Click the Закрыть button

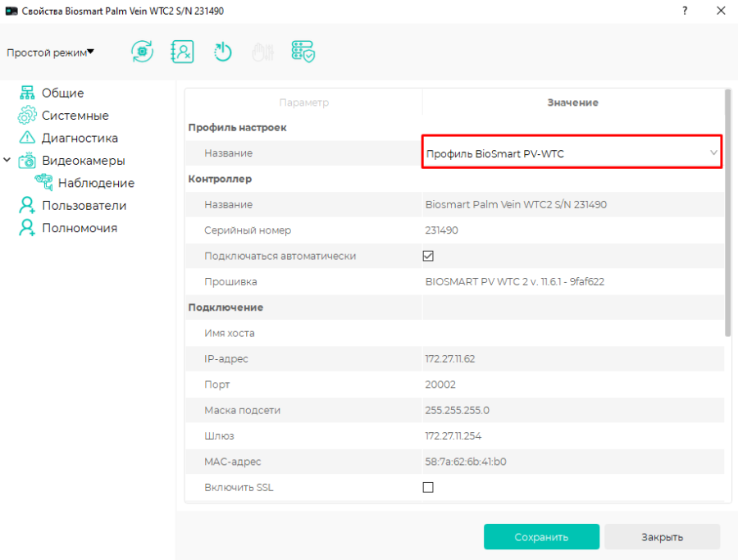(662, 536)
